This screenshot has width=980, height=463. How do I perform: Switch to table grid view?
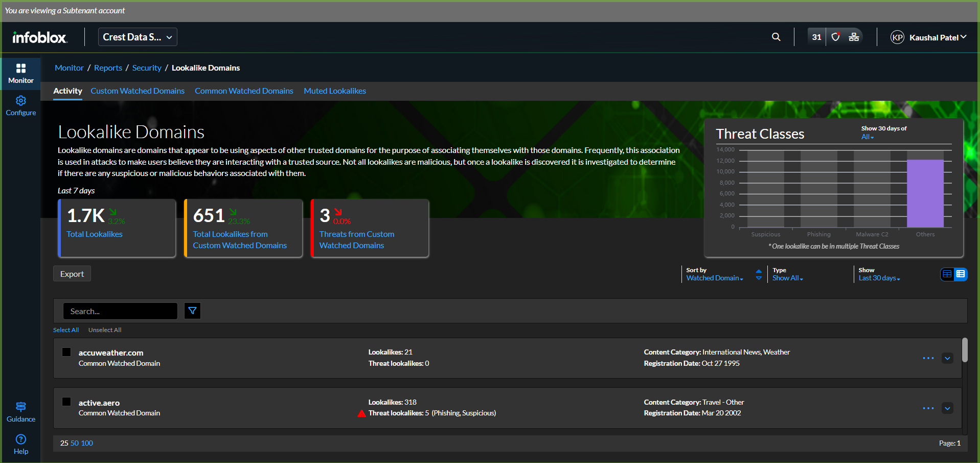(x=947, y=274)
